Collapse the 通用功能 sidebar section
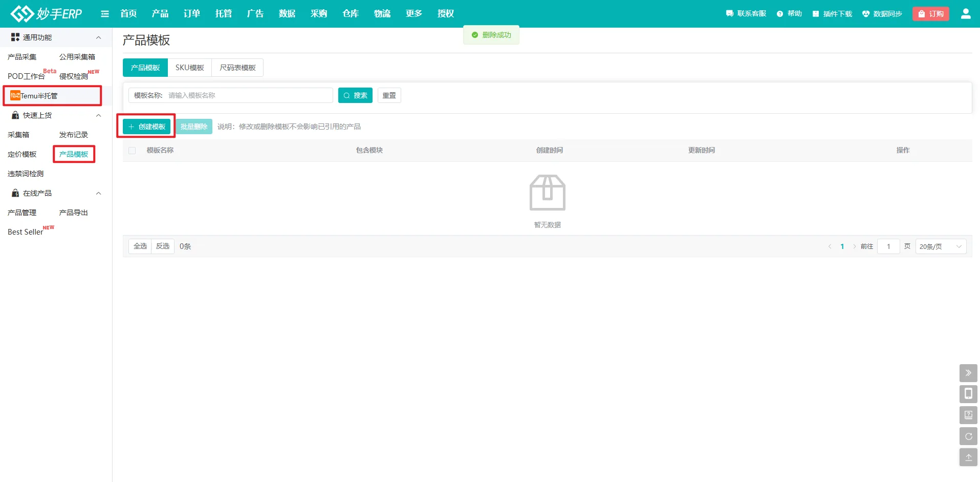Screen dimensions: 980x482 (98, 37)
